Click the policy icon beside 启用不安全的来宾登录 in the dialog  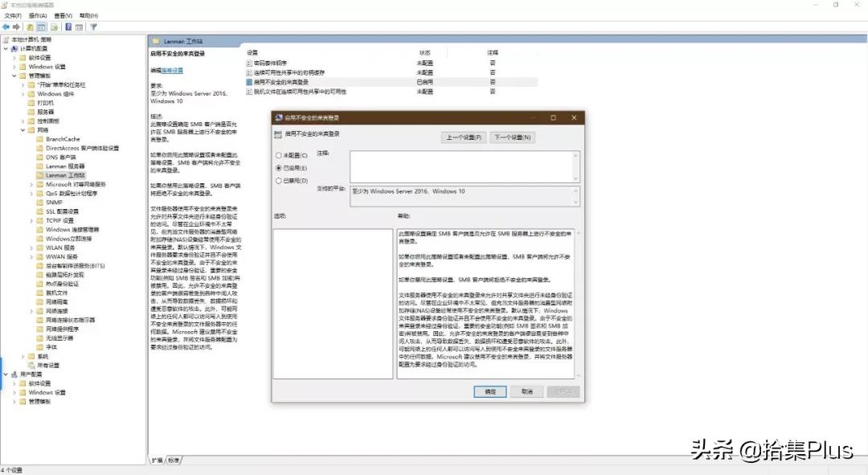click(x=276, y=134)
